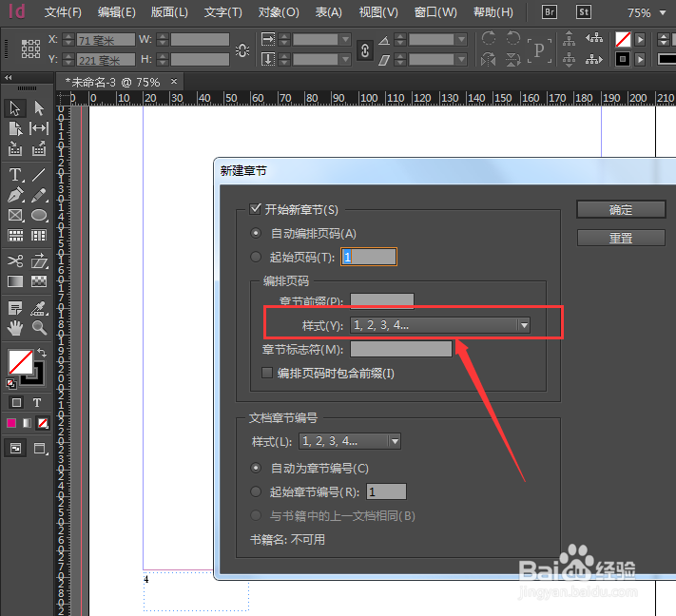Open the 对象(O) menu

(278, 12)
